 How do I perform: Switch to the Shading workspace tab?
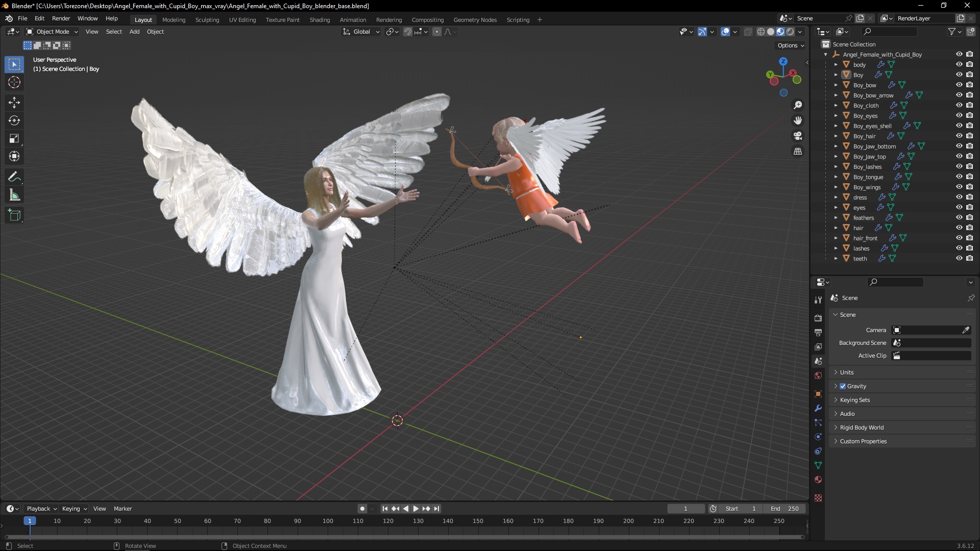coord(320,20)
